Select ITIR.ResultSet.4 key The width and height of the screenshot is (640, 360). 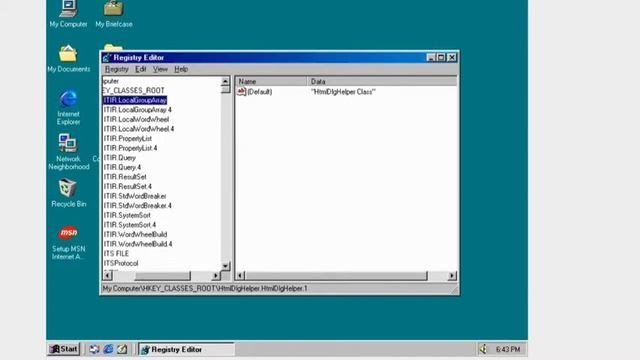tap(128, 187)
